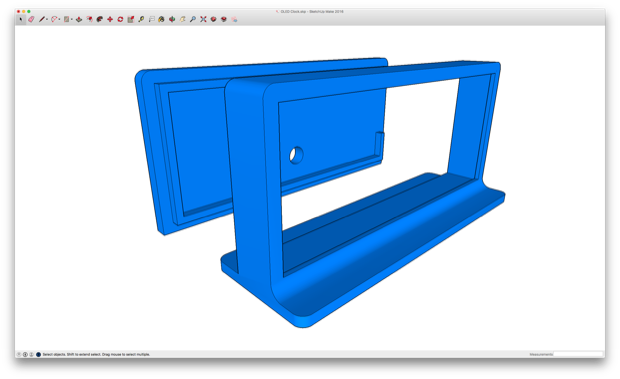The width and height of the screenshot is (620, 379).
Task: Activate the Push/Pull tool
Action: [x=79, y=19]
